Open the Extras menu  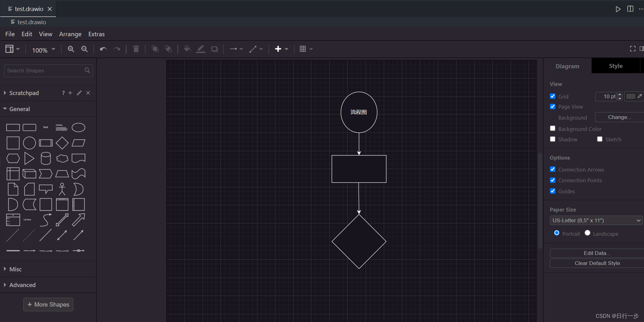[x=96, y=34]
